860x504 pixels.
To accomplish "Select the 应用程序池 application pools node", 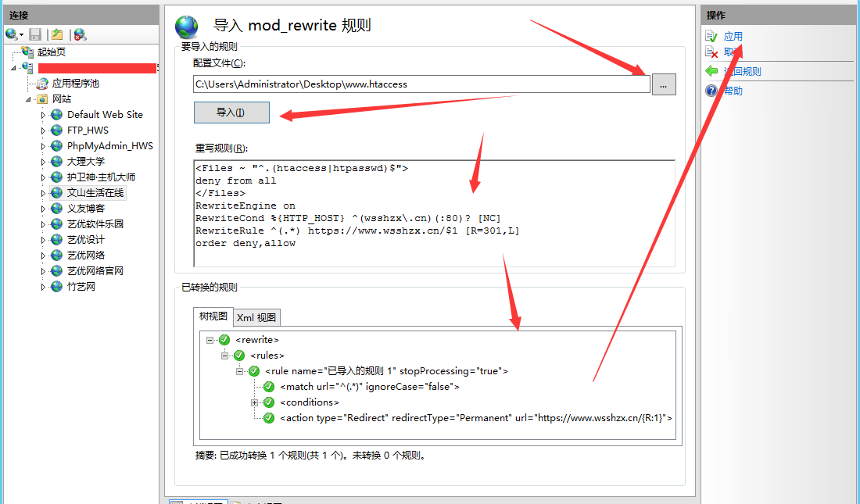I will (75, 83).
